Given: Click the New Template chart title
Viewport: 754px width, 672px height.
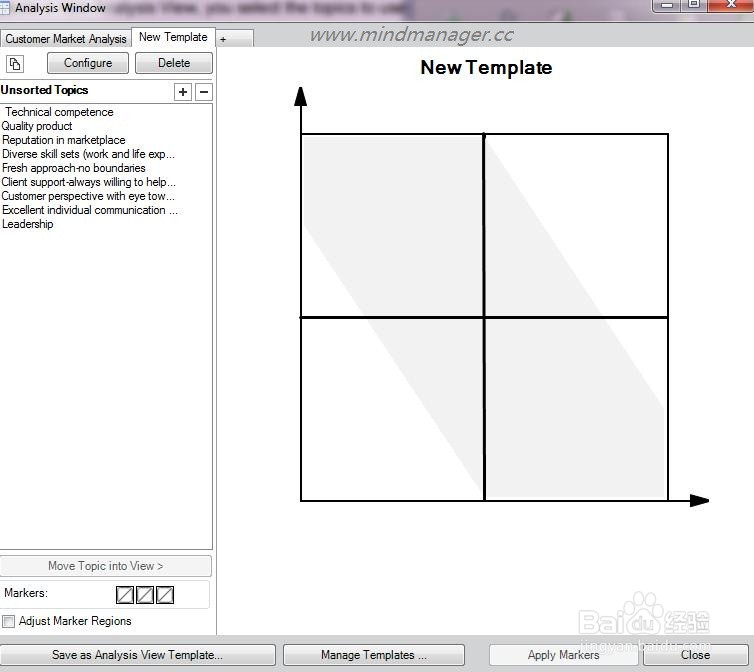Looking at the screenshot, I should [486, 68].
